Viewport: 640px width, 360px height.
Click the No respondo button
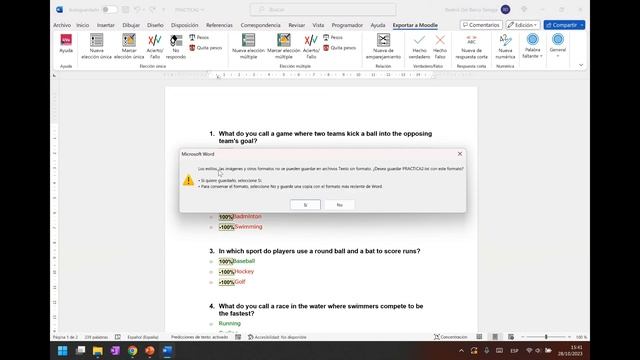point(176,47)
